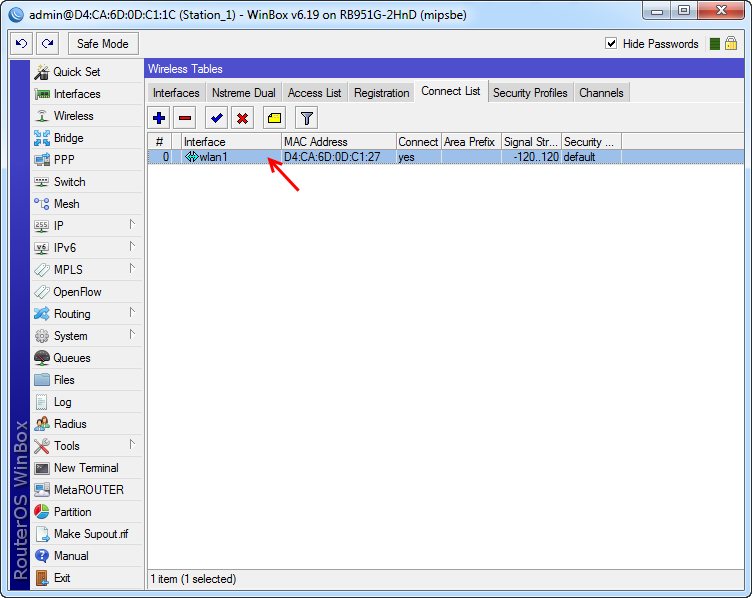Open Files menu item
The height and width of the screenshot is (598, 752).
[x=87, y=380]
